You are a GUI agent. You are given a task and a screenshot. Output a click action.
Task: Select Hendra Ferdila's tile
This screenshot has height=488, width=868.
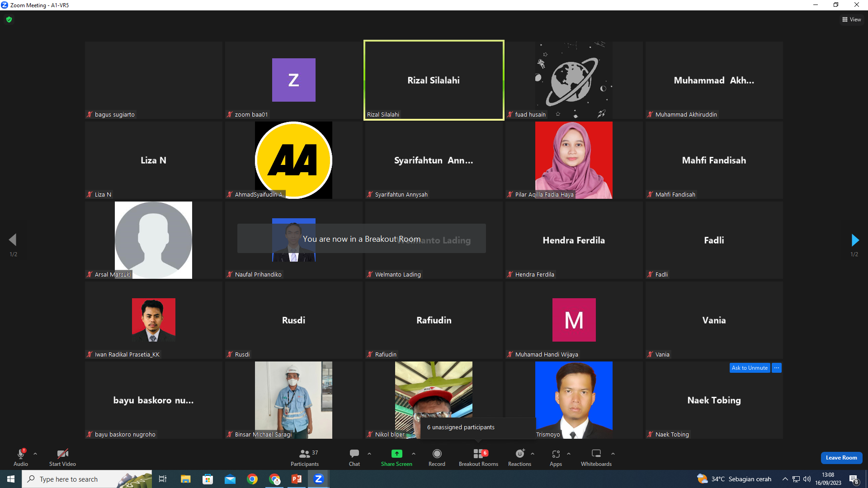click(x=574, y=240)
